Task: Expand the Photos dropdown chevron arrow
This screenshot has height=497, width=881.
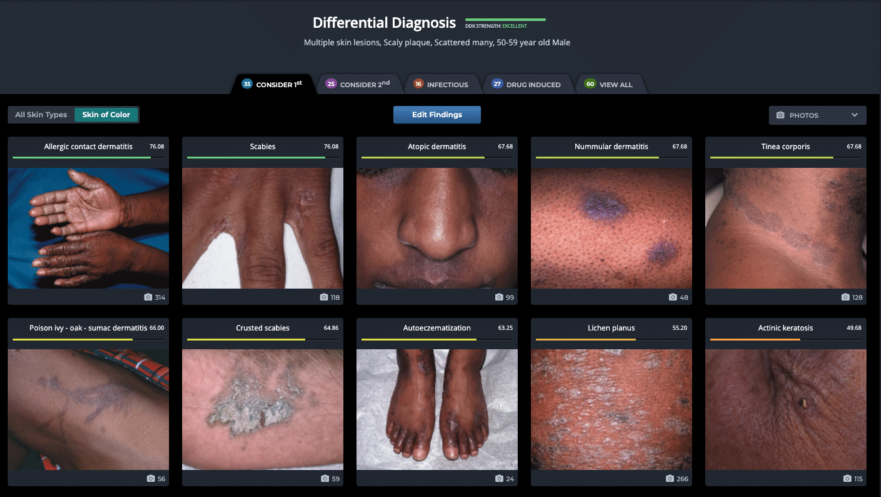Action: click(x=854, y=115)
